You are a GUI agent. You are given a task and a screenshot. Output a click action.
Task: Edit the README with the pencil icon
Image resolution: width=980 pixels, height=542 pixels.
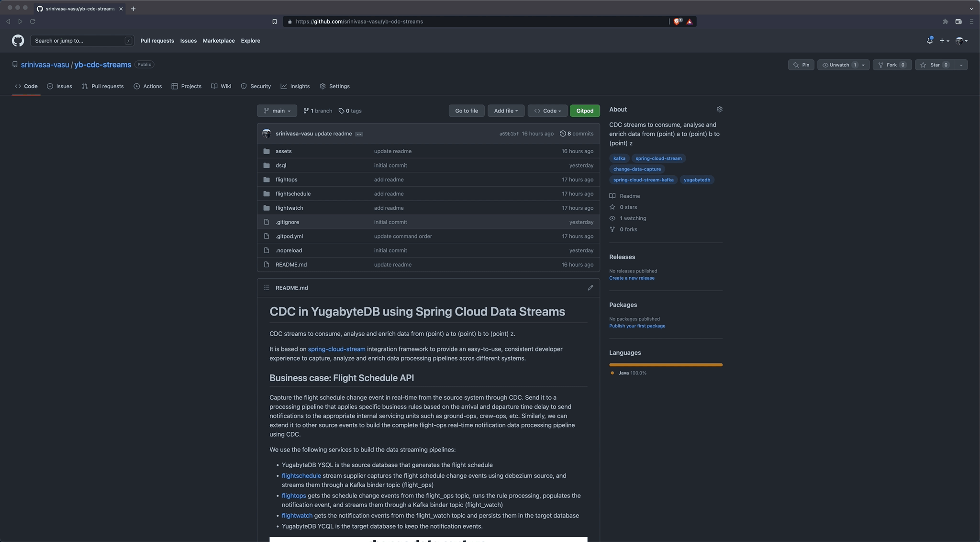pos(590,288)
